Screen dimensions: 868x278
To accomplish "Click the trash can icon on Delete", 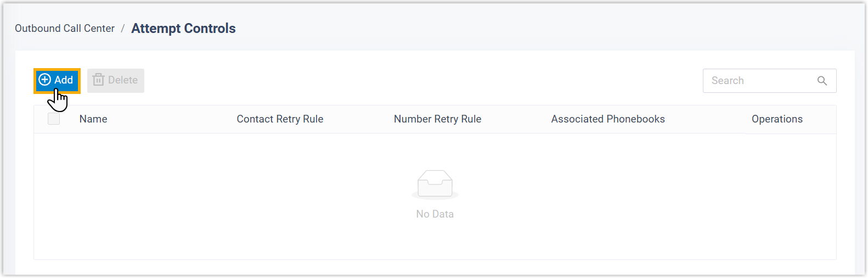I will 98,80.
